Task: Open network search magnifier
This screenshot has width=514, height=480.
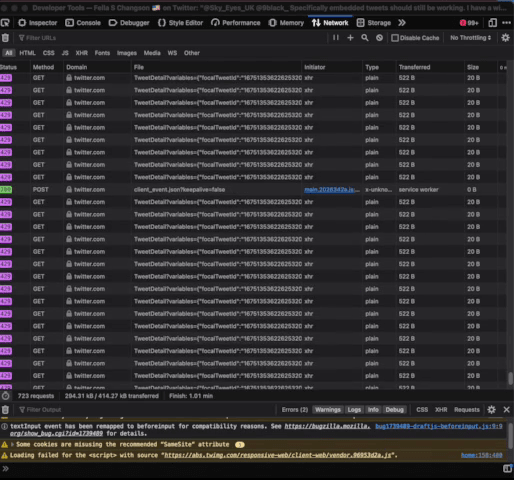Action: (365, 38)
